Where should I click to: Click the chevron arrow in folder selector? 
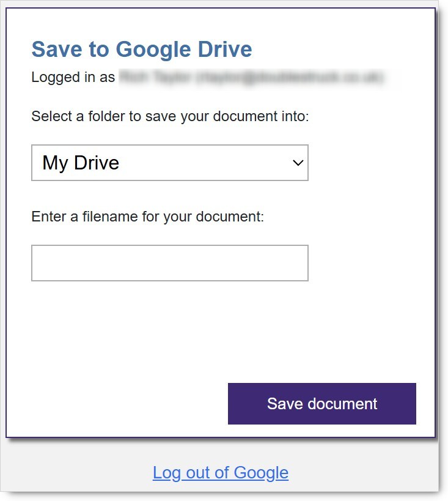tap(298, 163)
